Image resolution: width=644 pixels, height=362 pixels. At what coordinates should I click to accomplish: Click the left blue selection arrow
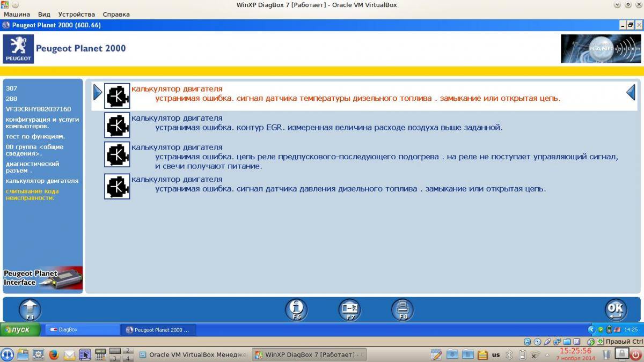pos(97,93)
